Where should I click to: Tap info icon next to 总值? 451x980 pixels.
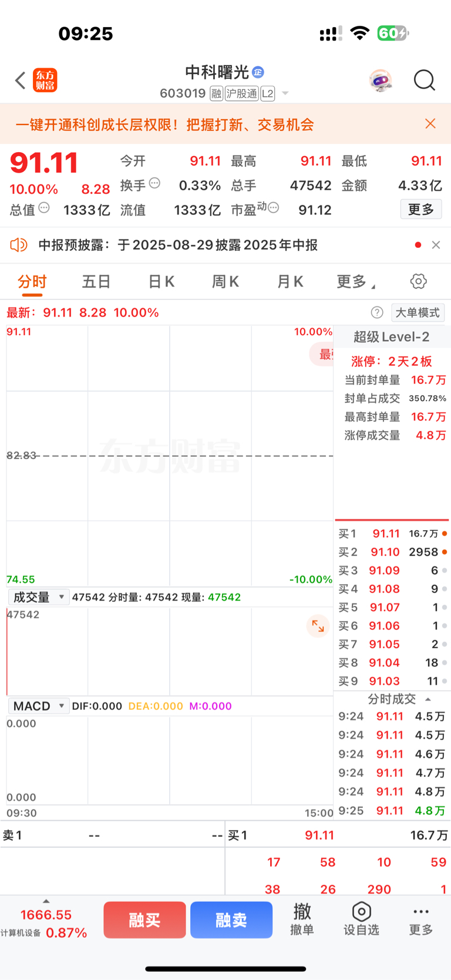44,208
